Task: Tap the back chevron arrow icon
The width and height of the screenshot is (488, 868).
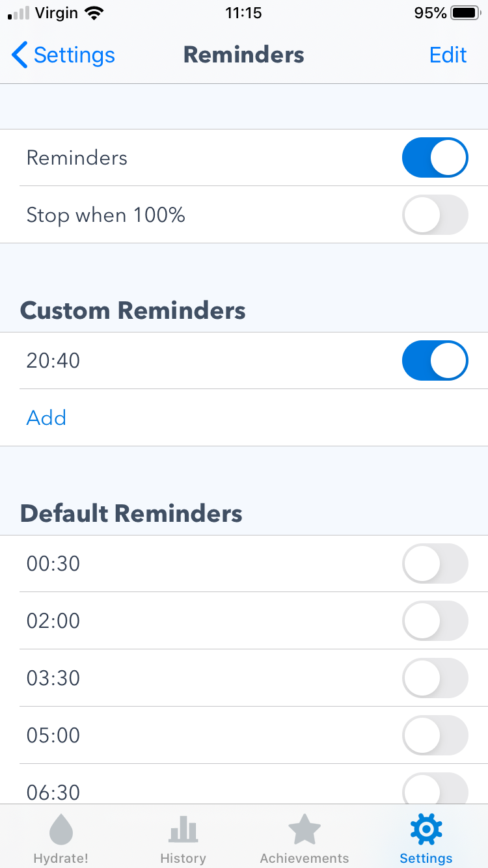Action: pyautogui.click(x=20, y=55)
